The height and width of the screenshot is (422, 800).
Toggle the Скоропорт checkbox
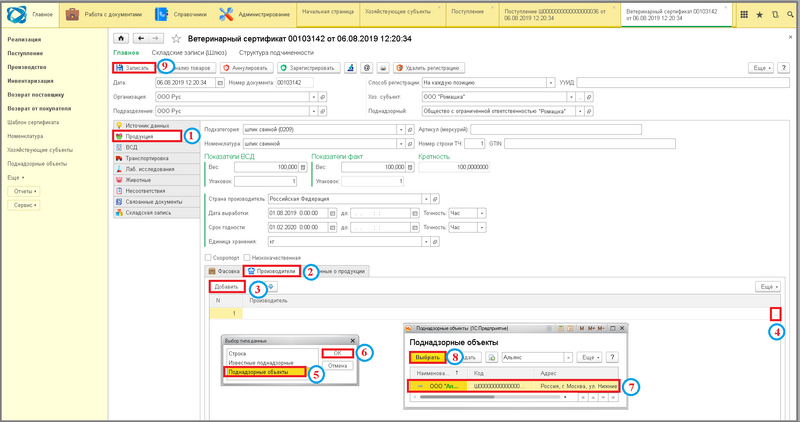(208, 258)
